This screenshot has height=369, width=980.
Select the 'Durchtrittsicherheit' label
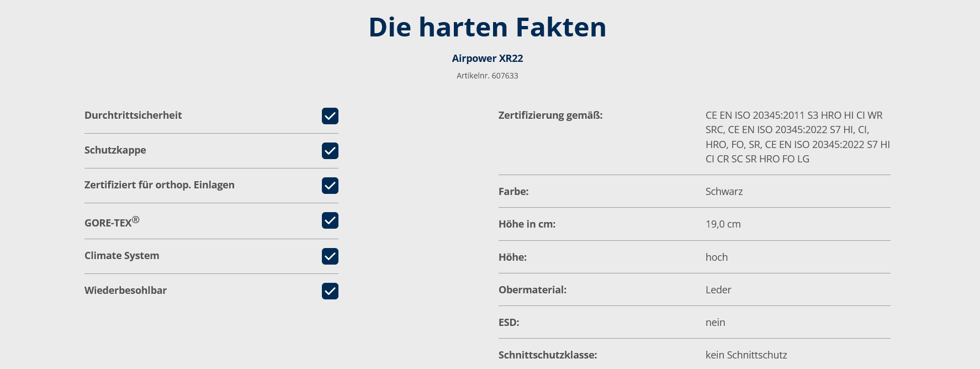133,115
